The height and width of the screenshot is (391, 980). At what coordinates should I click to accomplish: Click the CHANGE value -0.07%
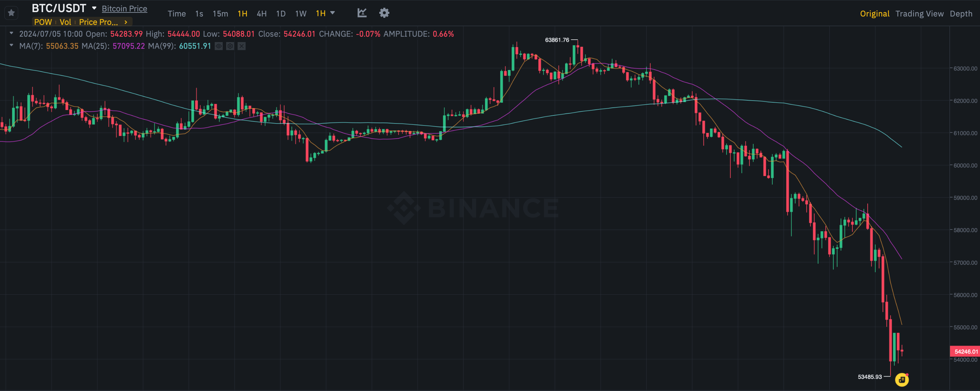tap(368, 34)
